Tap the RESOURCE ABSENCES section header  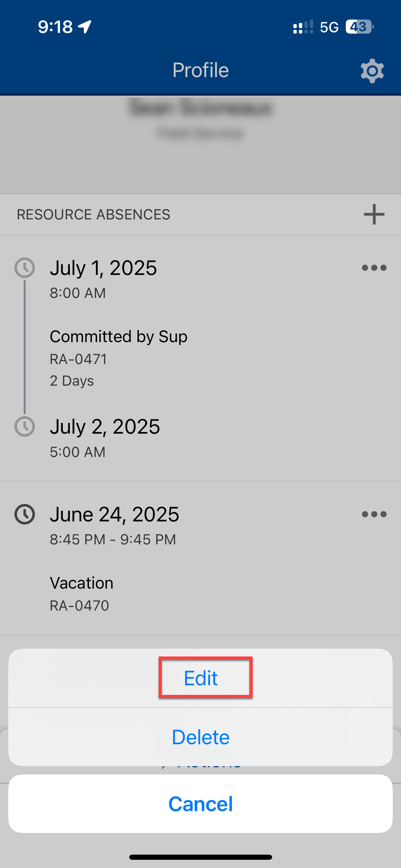[x=94, y=215]
